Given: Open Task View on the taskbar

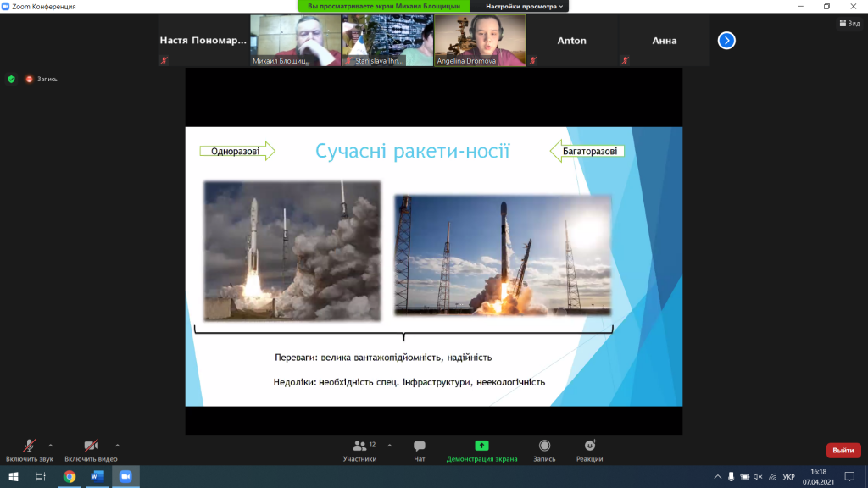Looking at the screenshot, I should (41, 476).
